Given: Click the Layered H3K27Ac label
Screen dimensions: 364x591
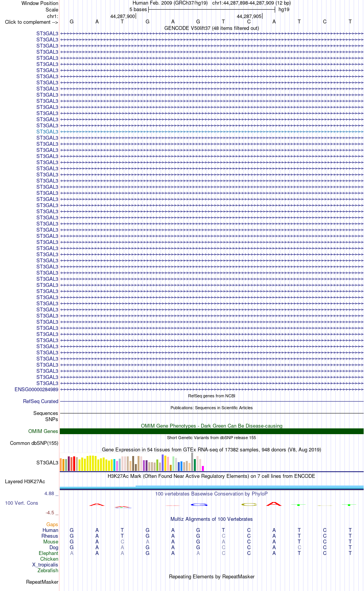Looking at the screenshot, I should pyautogui.click(x=25, y=481).
